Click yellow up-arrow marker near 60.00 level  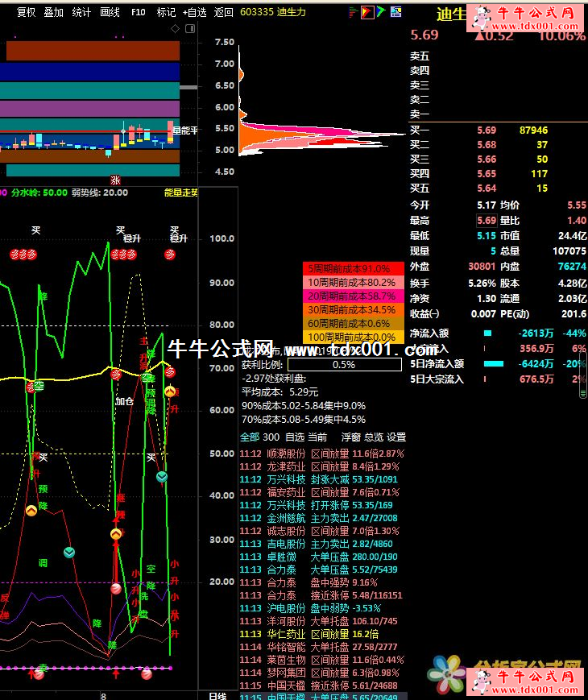point(170,392)
